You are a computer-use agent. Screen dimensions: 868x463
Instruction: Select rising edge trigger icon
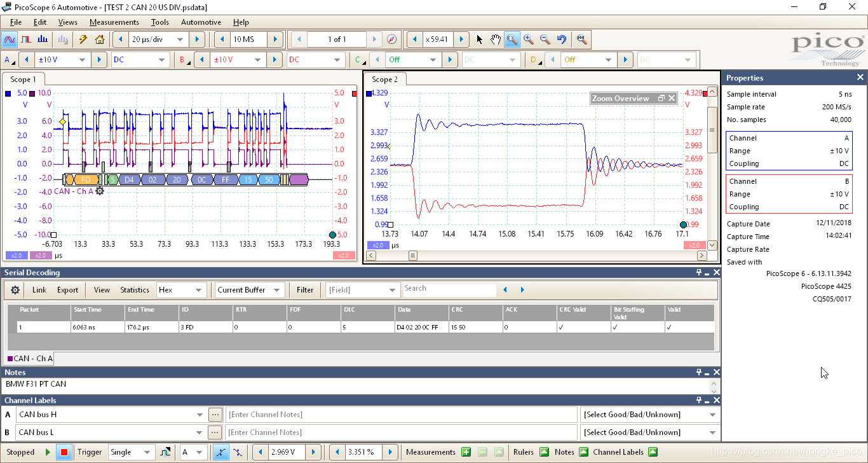[x=220, y=453]
